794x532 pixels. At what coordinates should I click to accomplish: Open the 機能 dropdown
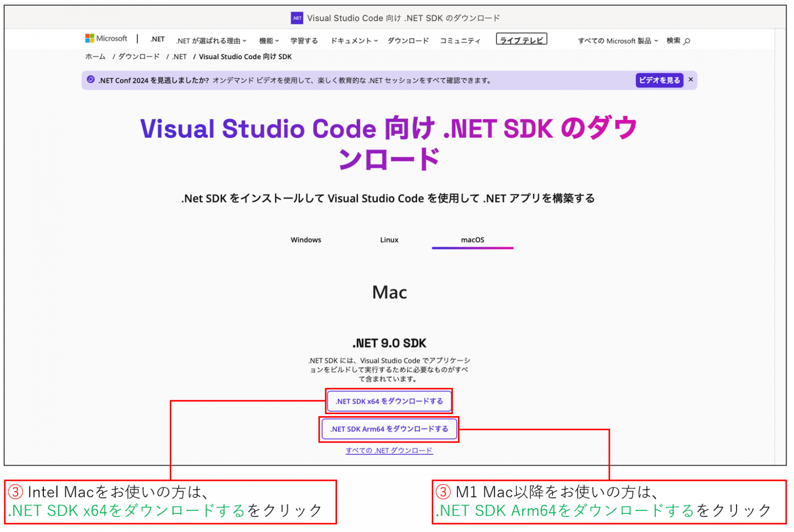click(268, 40)
